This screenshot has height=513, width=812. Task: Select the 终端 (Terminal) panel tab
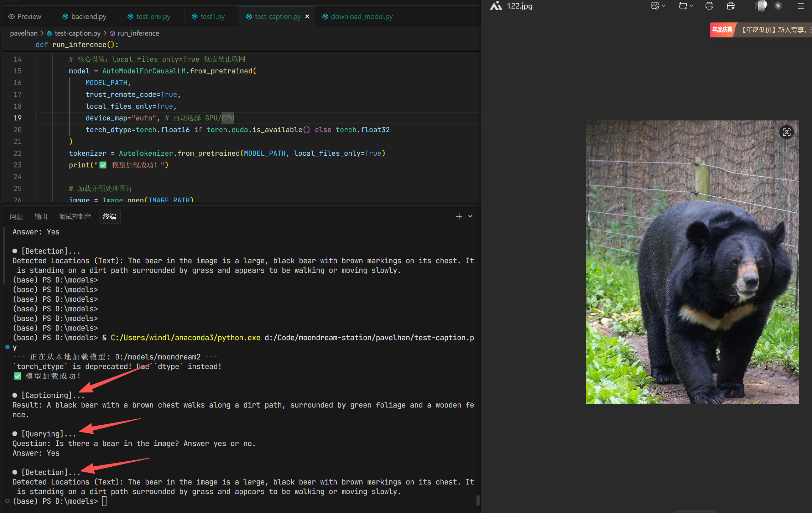click(x=110, y=216)
